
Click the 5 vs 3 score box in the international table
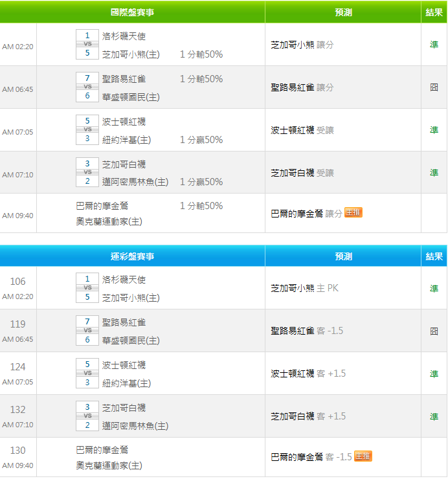[87, 129]
